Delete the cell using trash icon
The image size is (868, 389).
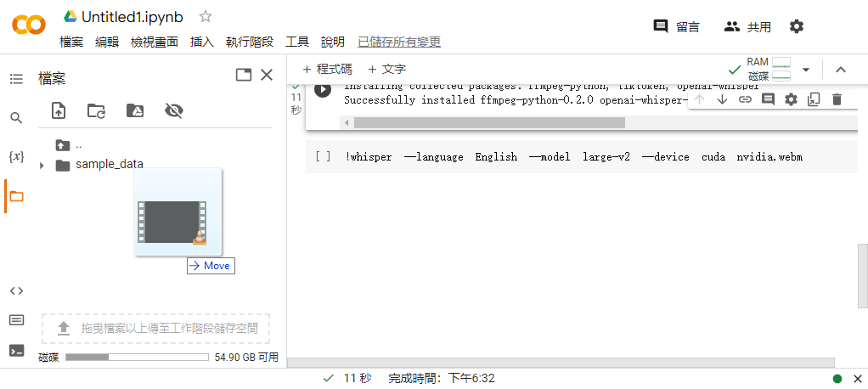point(837,99)
